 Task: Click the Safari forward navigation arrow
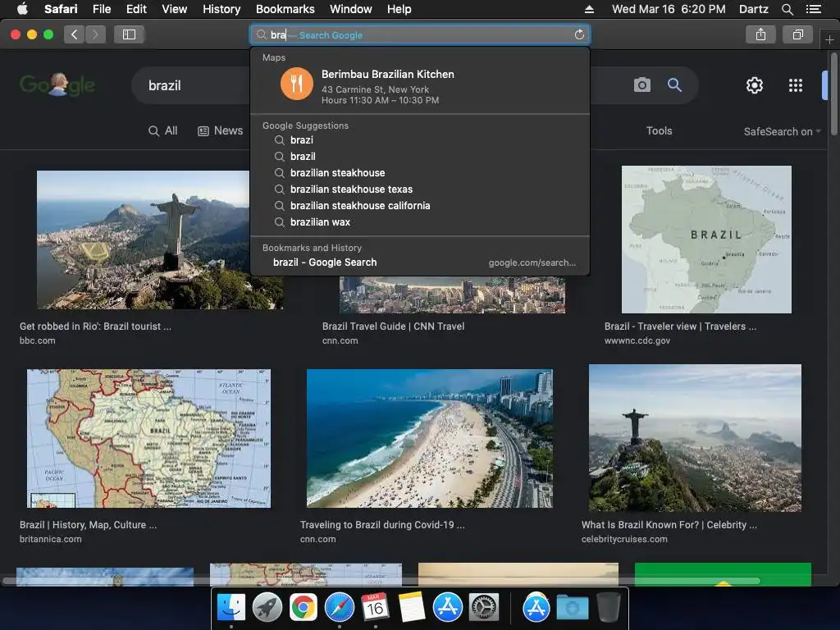click(95, 34)
